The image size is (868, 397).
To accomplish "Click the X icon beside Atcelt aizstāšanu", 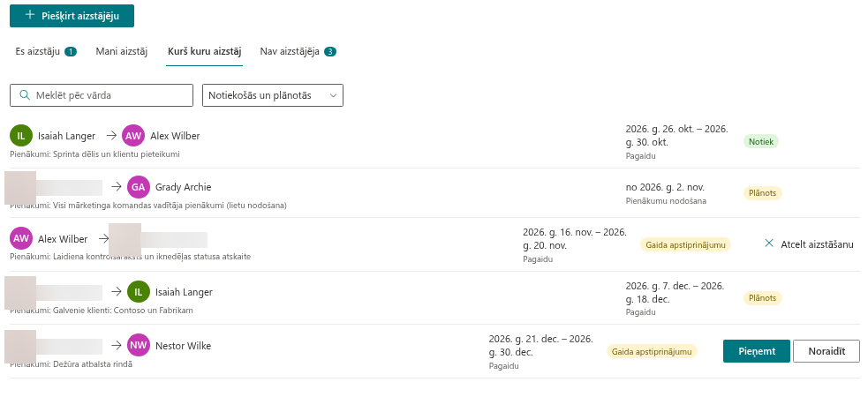I will pyautogui.click(x=769, y=243).
